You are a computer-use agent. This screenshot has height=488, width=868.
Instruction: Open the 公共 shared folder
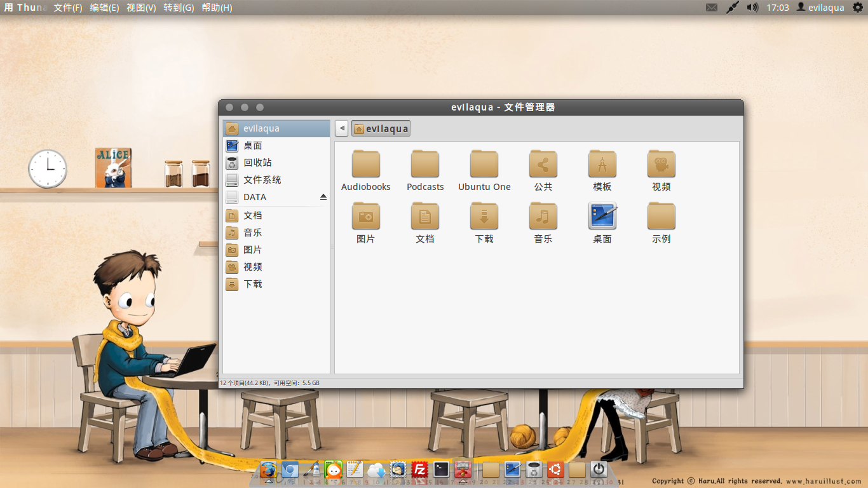tap(543, 170)
